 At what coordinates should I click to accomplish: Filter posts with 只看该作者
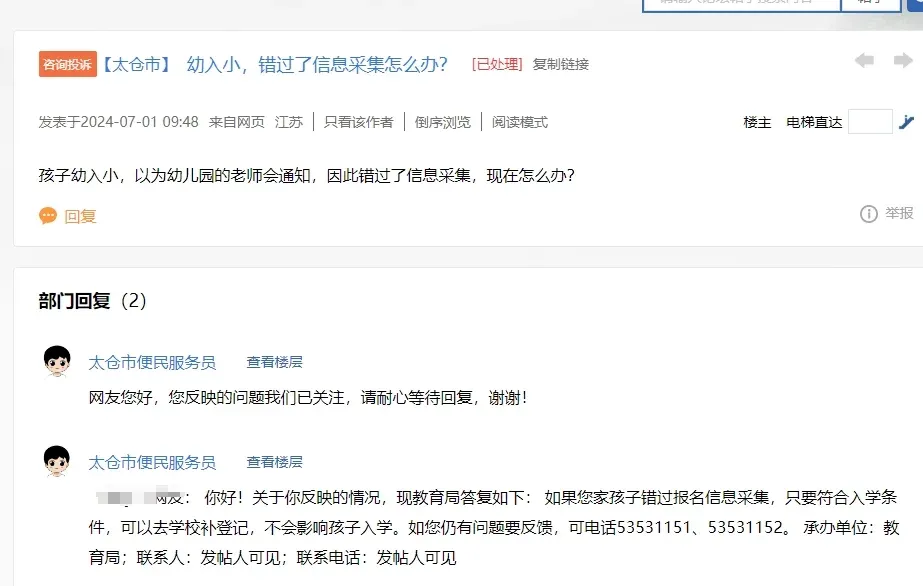[358, 122]
